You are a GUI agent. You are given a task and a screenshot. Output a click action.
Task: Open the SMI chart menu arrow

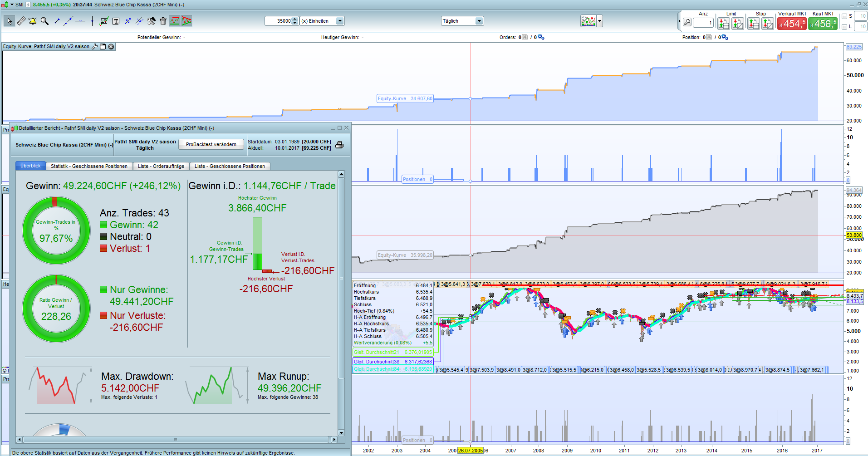click(12, 5)
